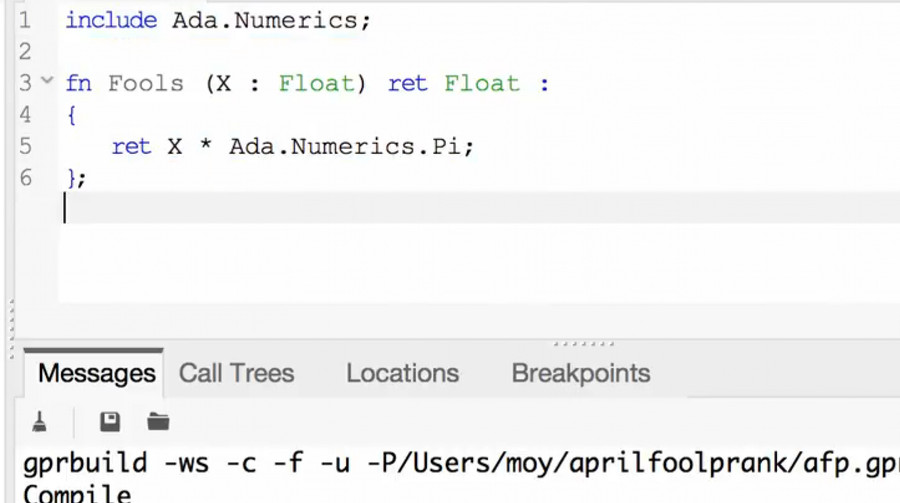Switch to the Messages tab
900x503 pixels.
click(x=96, y=373)
